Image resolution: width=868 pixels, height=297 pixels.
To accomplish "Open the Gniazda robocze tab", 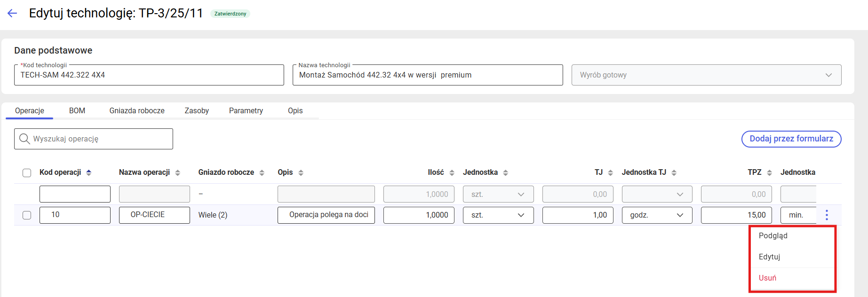I will tap(137, 110).
